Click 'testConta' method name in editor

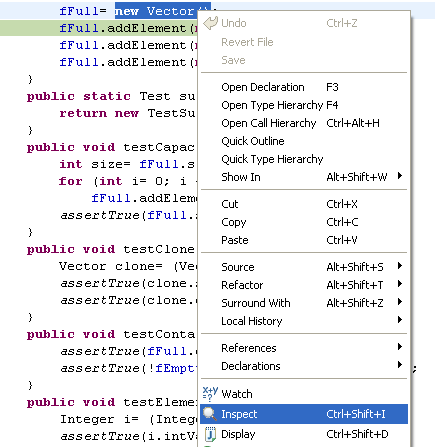click(159, 334)
